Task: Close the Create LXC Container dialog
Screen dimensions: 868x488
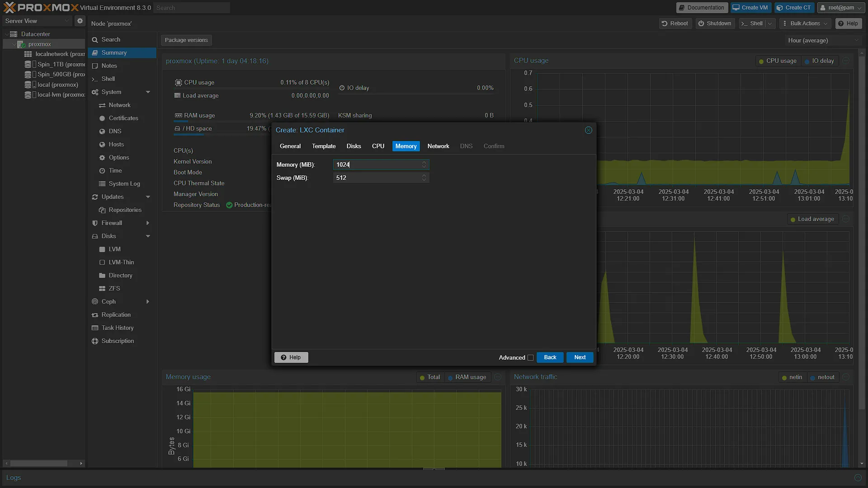Action: point(589,130)
